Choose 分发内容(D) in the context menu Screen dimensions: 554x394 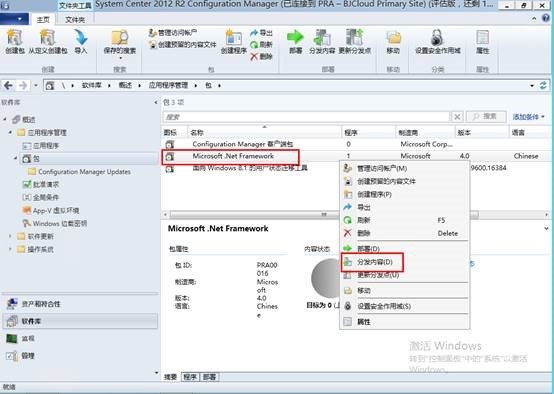(x=405, y=262)
